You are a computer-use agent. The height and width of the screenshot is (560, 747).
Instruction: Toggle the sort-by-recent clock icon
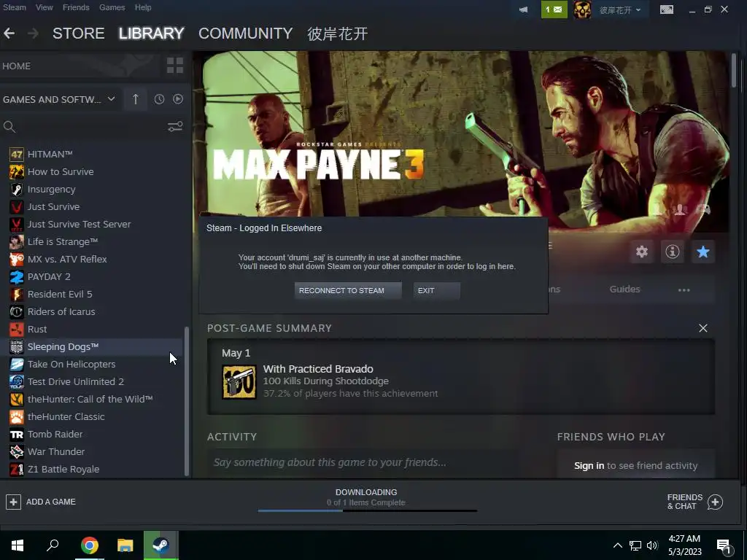point(159,99)
